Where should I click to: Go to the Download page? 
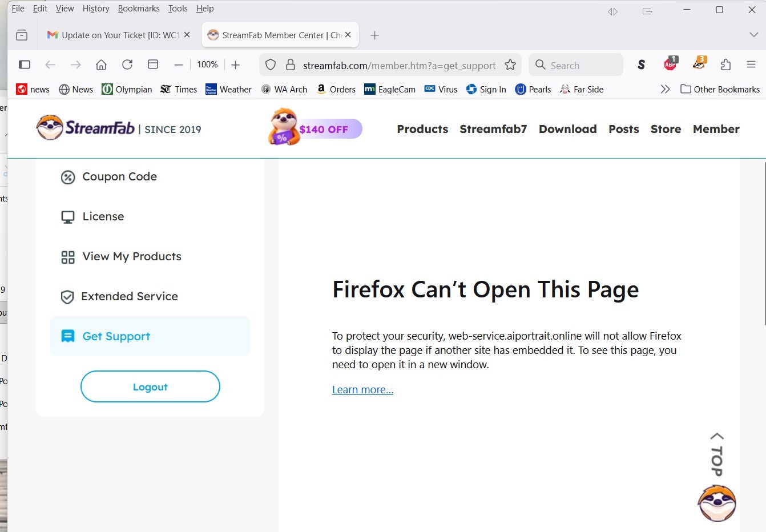point(568,129)
